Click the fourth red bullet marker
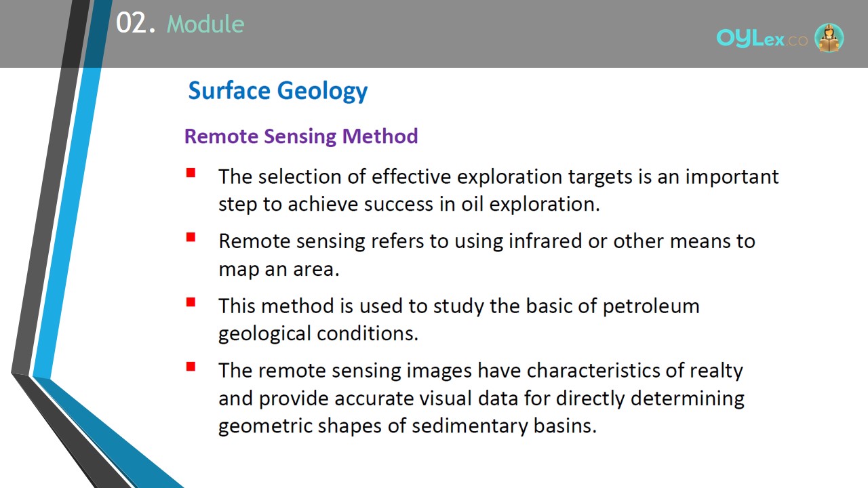Screen dimensions: 868x488 pos(191,367)
